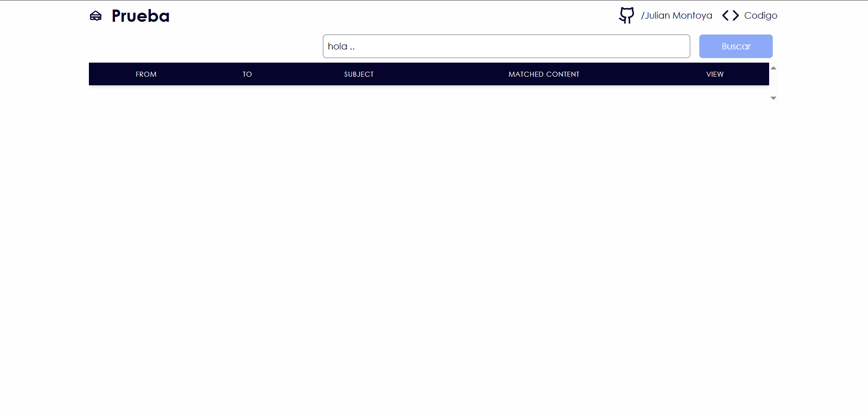Click the left angle bracket of the code icon
Screen dimensions: 868x417
(726, 16)
